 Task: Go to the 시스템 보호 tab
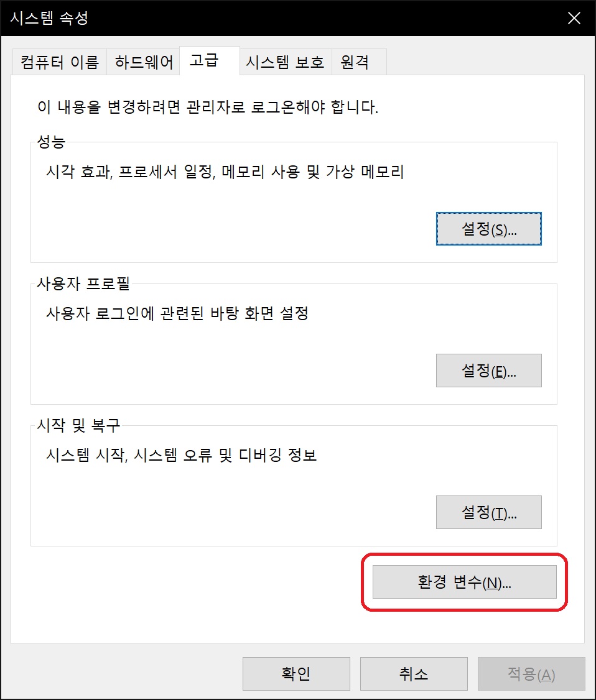[285, 62]
